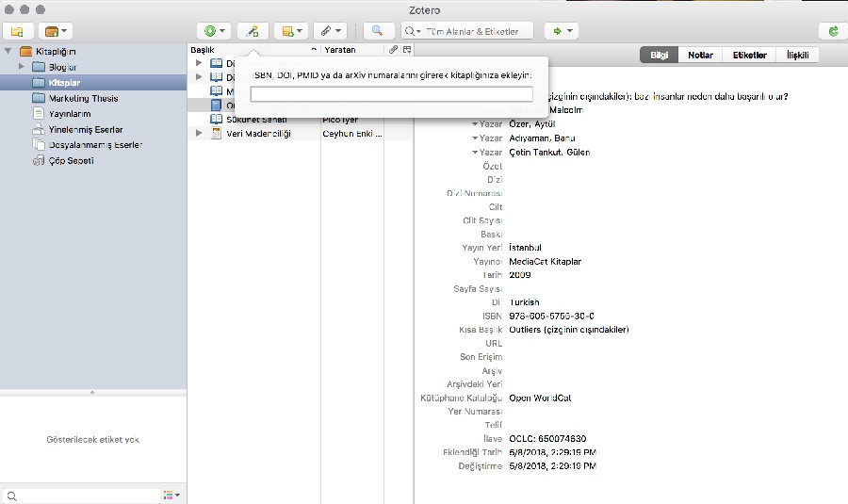Edit the Yayın Yeri value İstanbul

525,248
